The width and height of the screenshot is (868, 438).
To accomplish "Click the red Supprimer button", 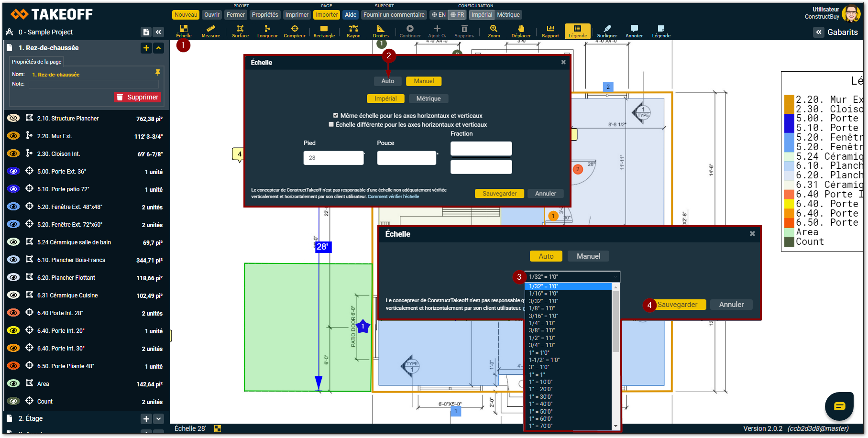I will 138,97.
